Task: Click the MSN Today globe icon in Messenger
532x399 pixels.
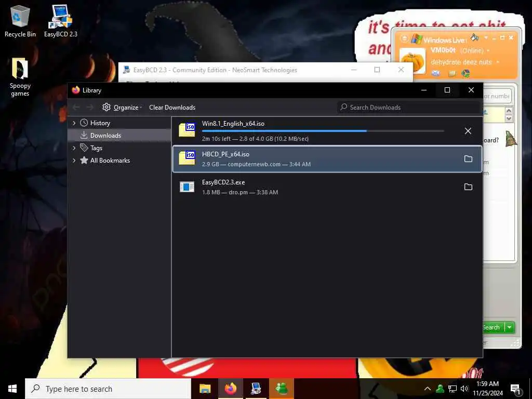Action: [x=466, y=73]
